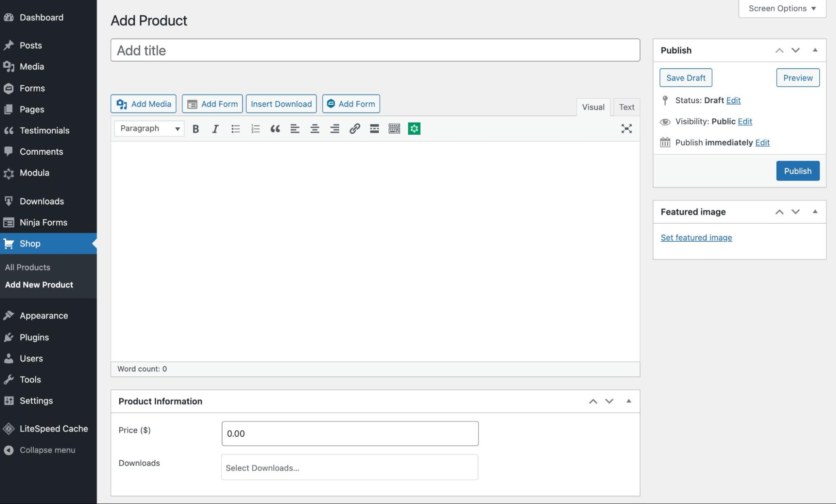Click the Price input field
The width and height of the screenshot is (836, 504).
[349, 433]
